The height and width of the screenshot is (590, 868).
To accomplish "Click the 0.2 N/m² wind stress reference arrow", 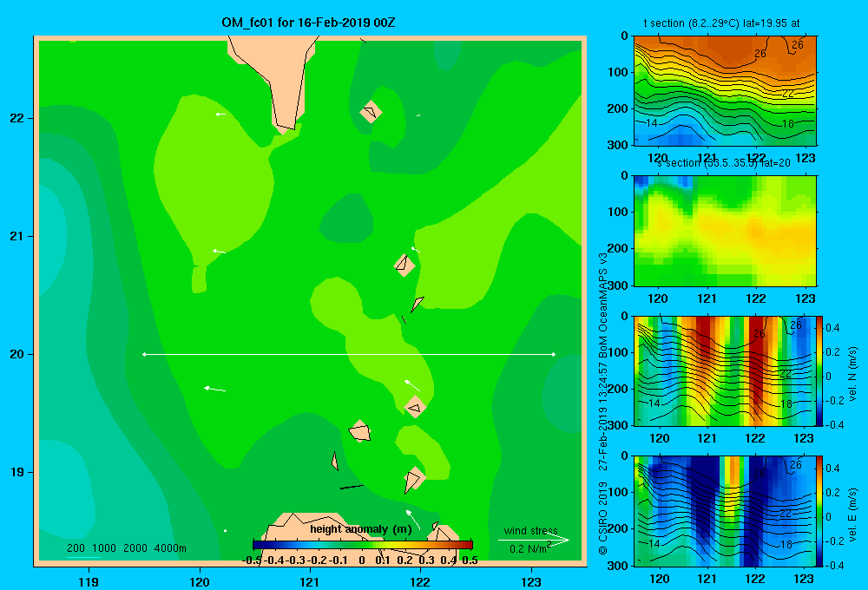I will [534, 541].
